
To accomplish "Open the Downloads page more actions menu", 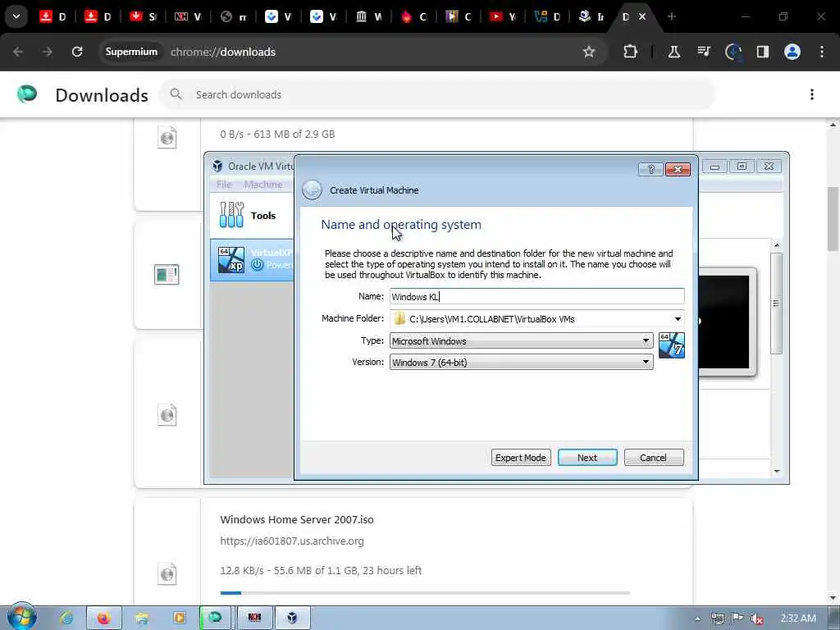I will click(x=812, y=94).
